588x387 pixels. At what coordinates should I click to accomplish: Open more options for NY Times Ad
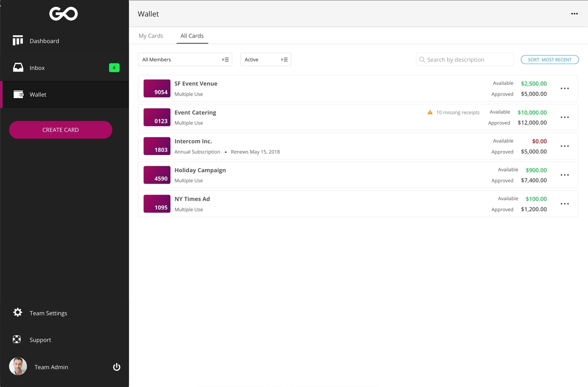click(564, 204)
